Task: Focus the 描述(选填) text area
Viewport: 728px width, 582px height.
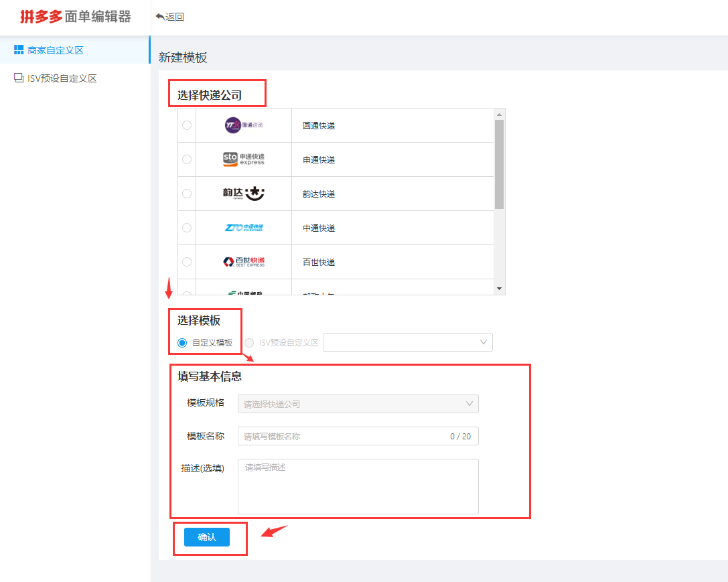Action: 358,486
